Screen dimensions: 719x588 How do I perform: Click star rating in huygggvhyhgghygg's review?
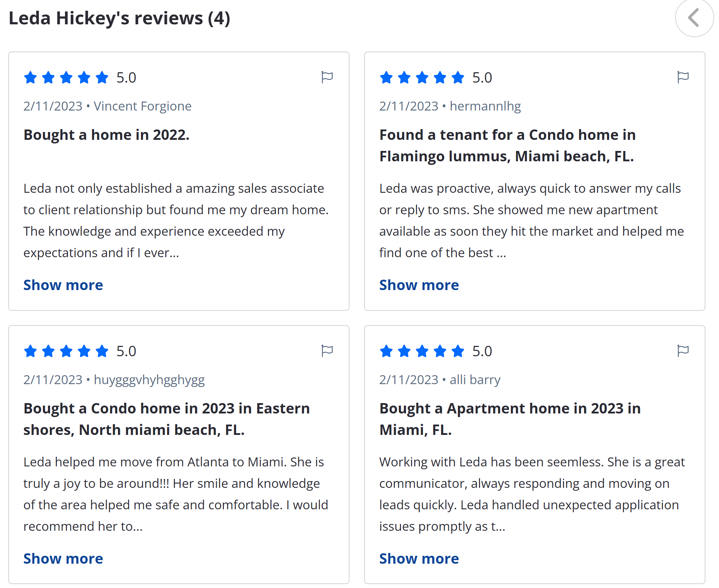(66, 351)
